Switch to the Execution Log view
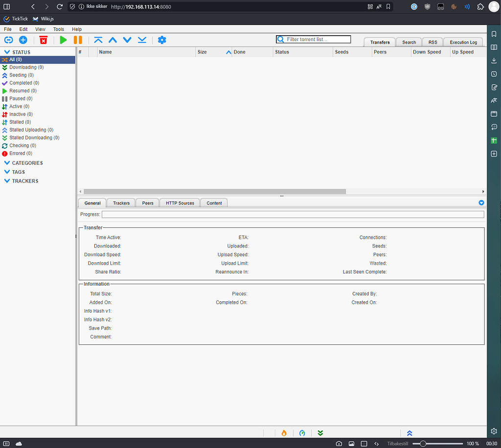501x448 pixels. [463, 42]
